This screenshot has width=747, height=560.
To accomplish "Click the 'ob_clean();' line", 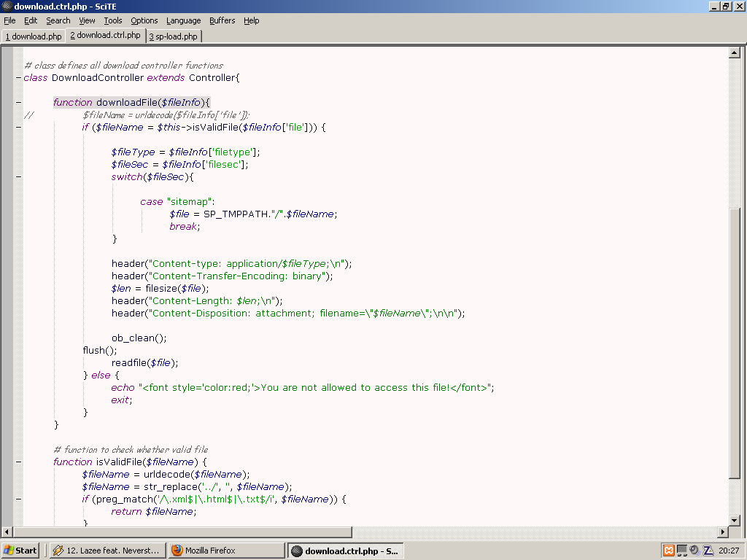I will point(139,338).
